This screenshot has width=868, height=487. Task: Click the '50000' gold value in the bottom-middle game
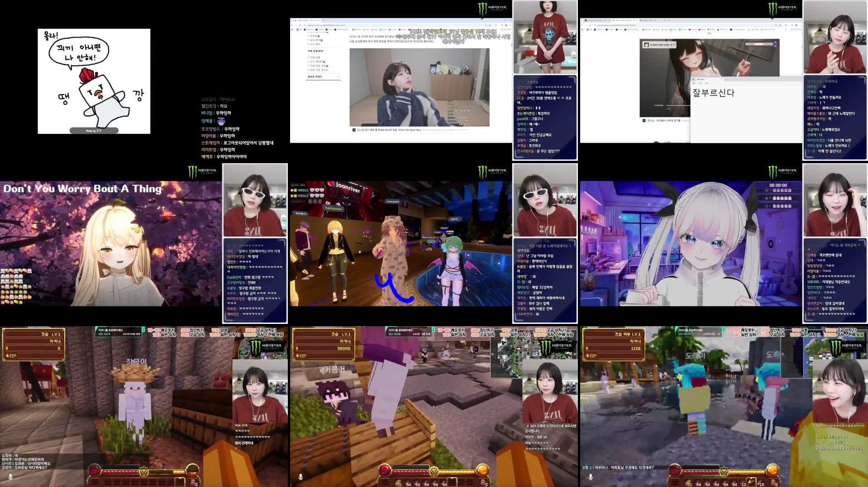point(344,348)
